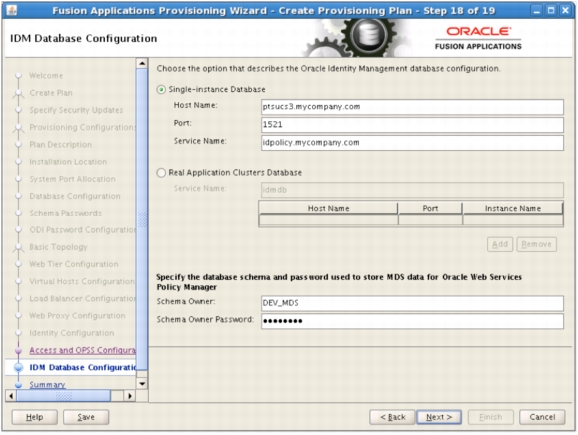
Task: Select Real Application Clusters Database option
Action: pos(161,173)
